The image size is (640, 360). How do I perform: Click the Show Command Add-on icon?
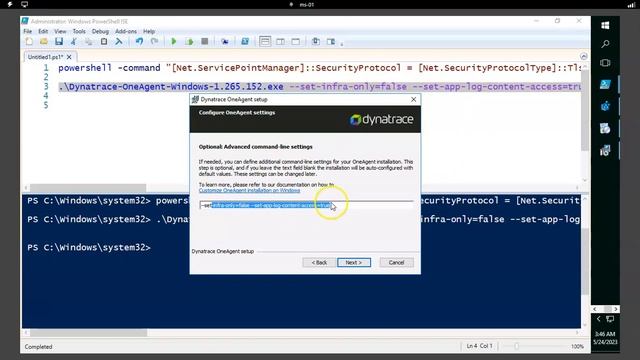(331, 42)
